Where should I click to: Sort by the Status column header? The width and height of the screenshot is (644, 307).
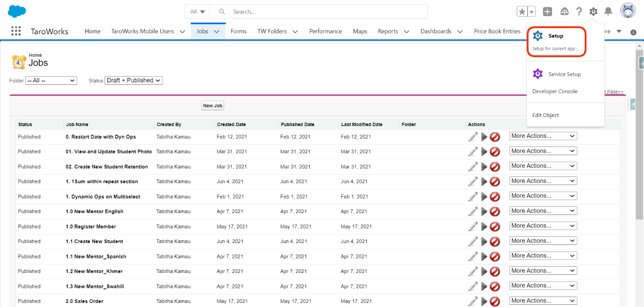(25, 124)
